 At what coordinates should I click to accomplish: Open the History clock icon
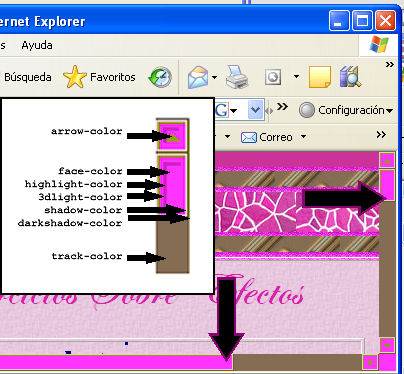(x=160, y=77)
